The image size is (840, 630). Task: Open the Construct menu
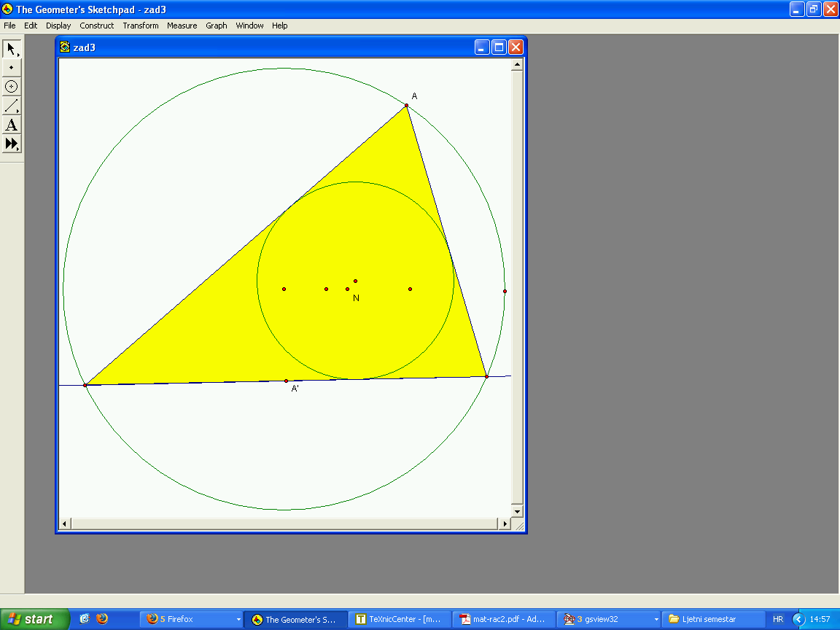pyautogui.click(x=97, y=26)
